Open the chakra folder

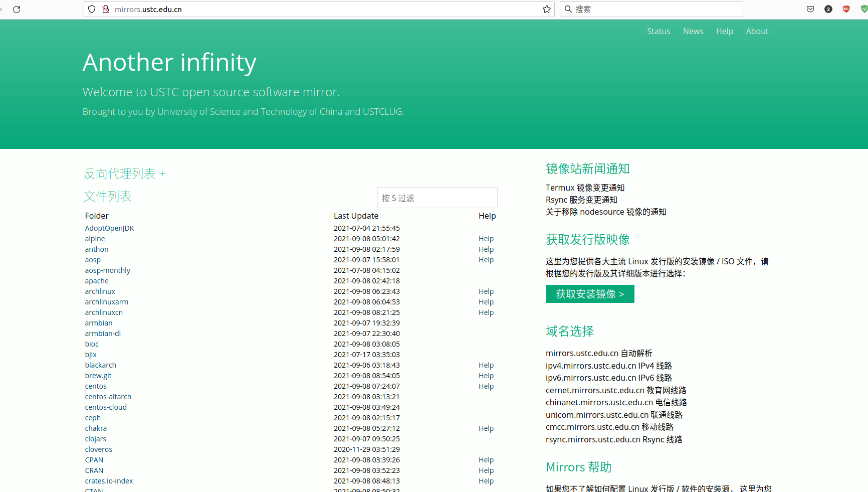click(96, 428)
